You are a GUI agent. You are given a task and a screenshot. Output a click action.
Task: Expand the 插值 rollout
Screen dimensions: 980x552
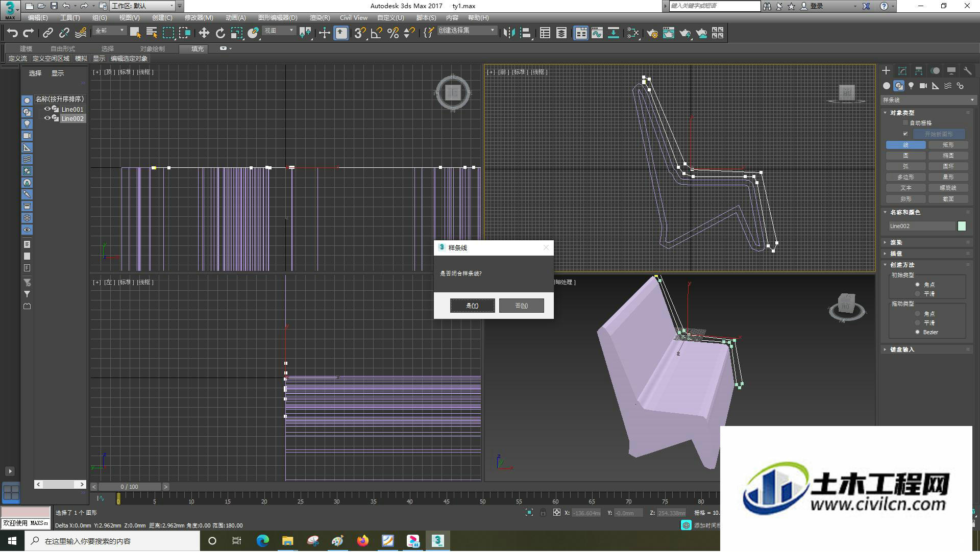pyautogui.click(x=896, y=254)
